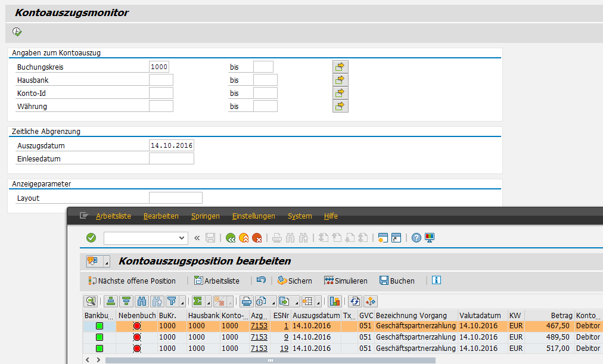Open the Bearbeiten menu
Image resolution: width=603 pixels, height=364 pixels.
click(161, 216)
